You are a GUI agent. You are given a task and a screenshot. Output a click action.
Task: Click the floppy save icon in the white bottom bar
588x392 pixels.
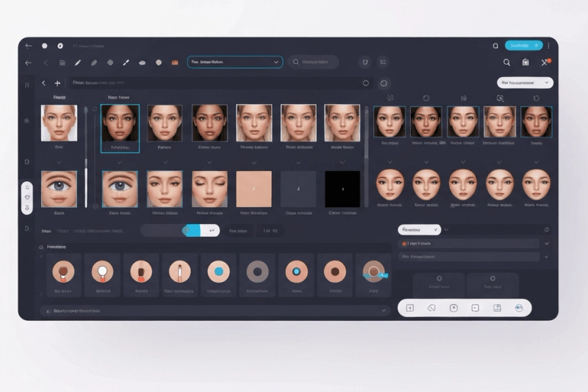tap(498, 308)
